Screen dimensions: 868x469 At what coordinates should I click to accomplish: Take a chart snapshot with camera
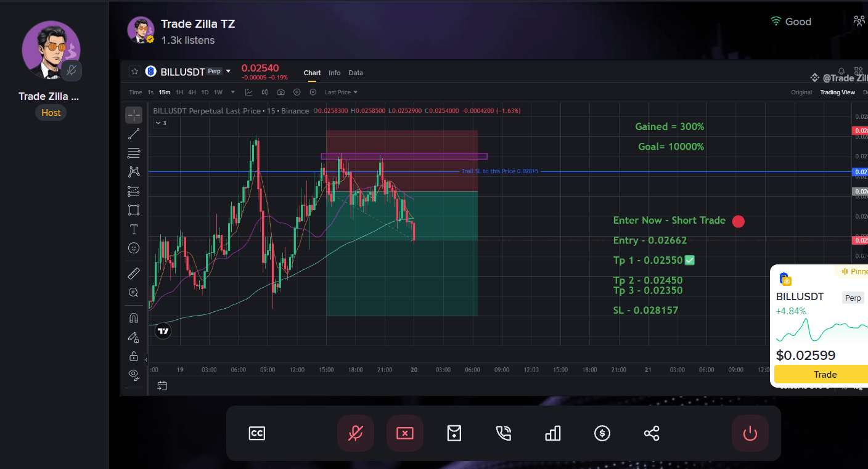(281, 92)
